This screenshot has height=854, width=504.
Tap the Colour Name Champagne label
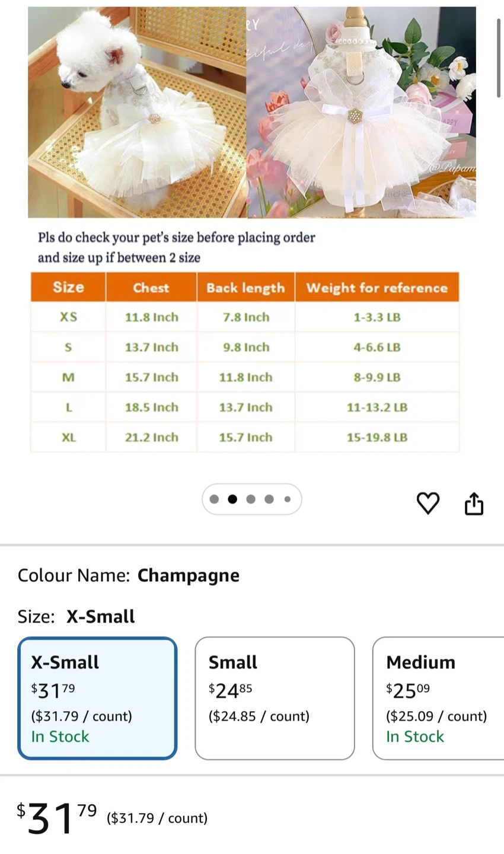click(129, 575)
